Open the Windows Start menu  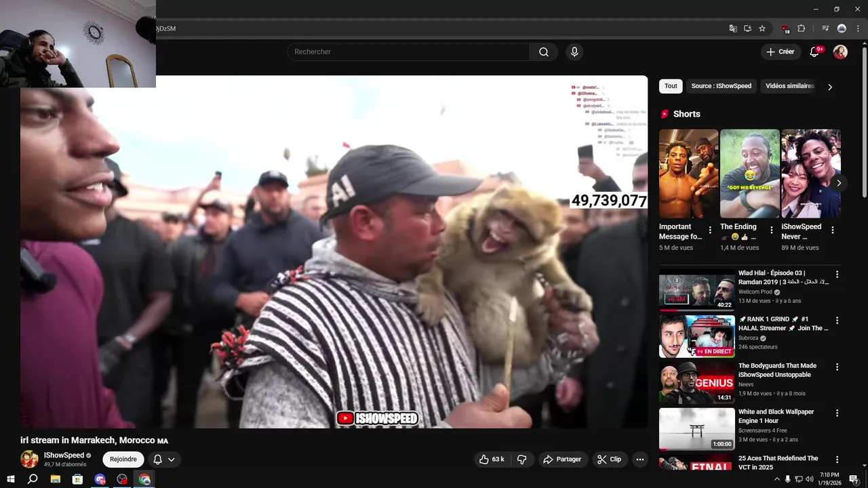[x=10, y=479]
